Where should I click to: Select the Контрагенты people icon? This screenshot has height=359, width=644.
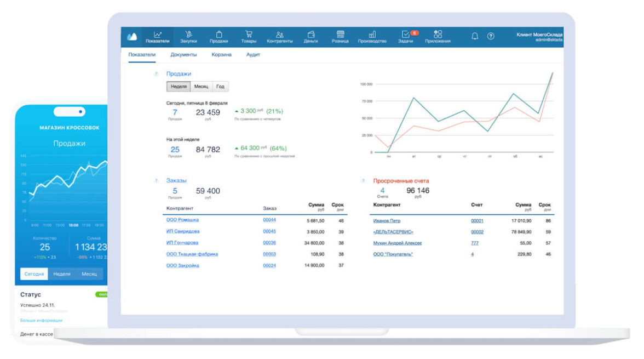pos(279,35)
